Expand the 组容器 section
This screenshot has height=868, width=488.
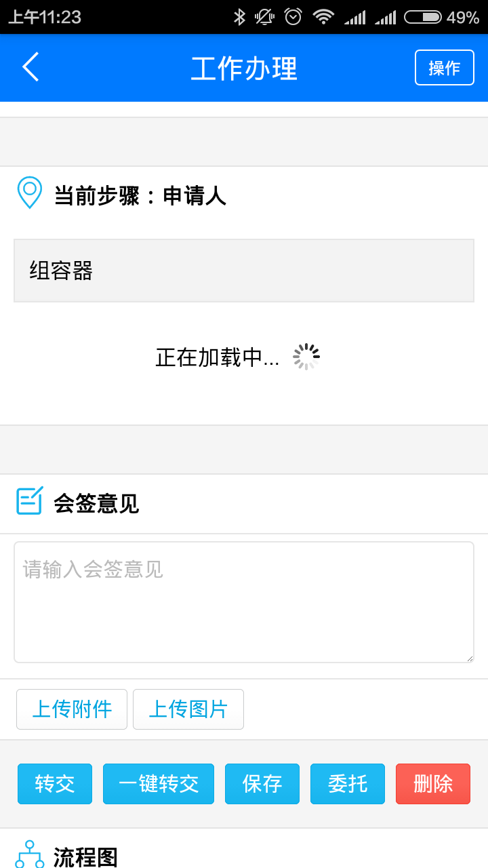[x=244, y=271]
